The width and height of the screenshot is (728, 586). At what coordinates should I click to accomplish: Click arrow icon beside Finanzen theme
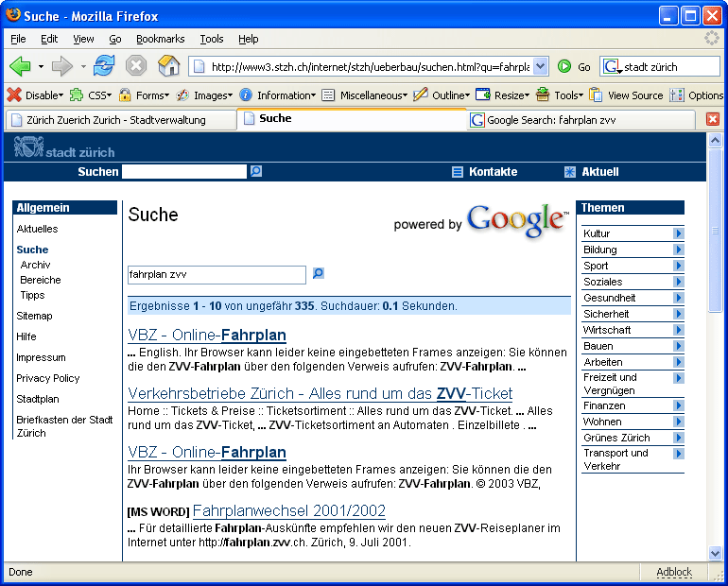[678, 405]
